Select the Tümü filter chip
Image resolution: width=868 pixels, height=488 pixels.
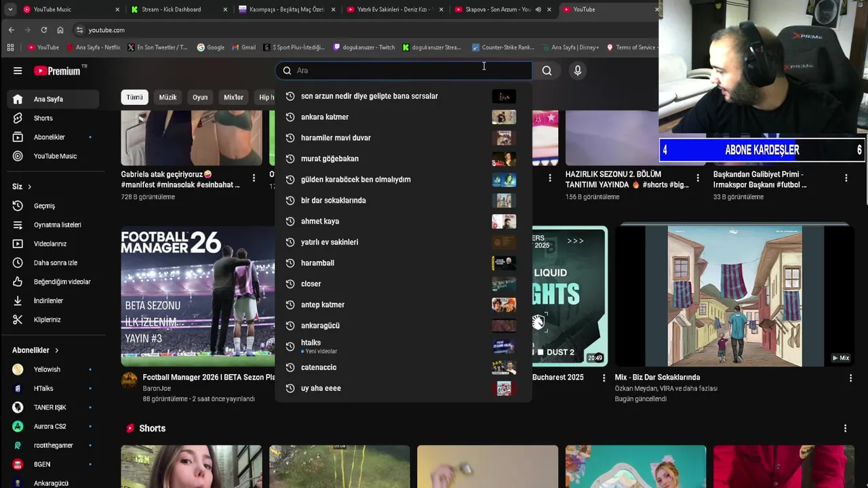coord(134,97)
